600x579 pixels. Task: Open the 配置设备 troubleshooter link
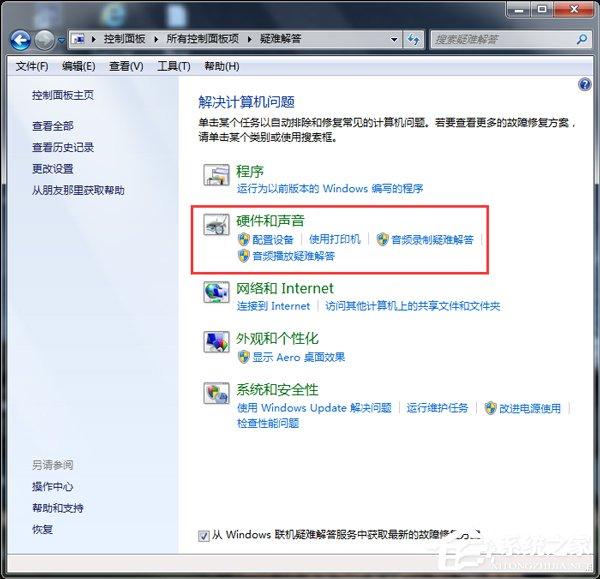click(x=273, y=240)
